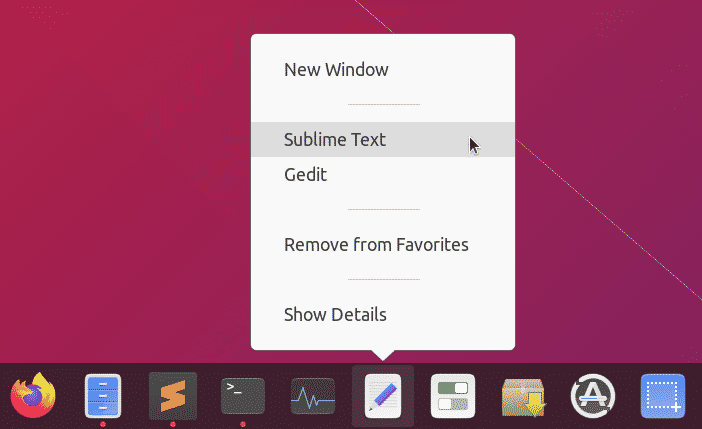Screen dimensions: 702x429
Task: Select the Gedit menu entry
Action: tap(383, 174)
